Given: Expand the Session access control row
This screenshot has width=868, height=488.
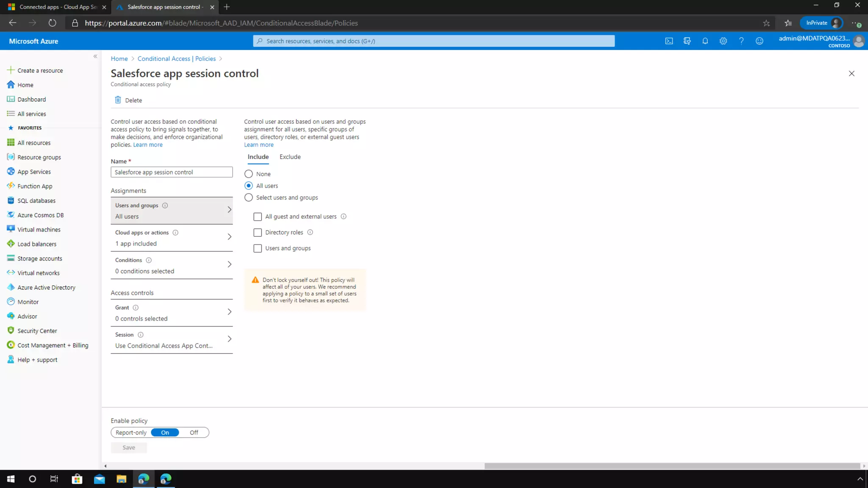Looking at the screenshot, I should pos(172,340).
